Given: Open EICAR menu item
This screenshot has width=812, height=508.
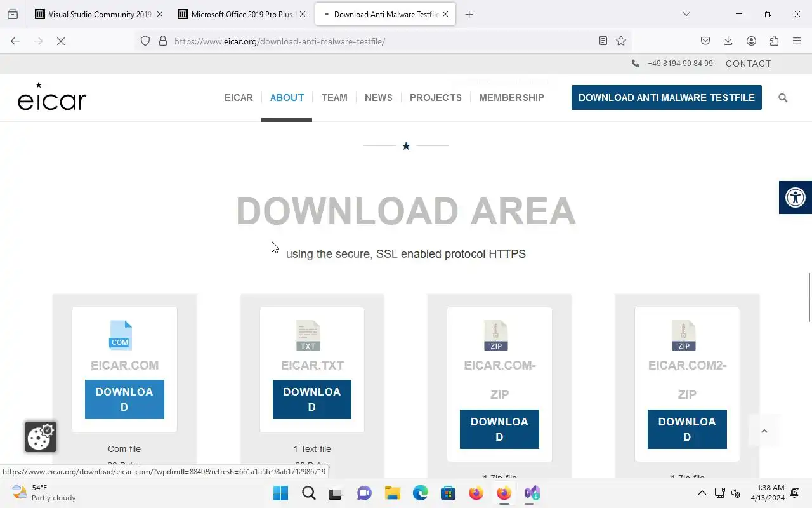Looking at the screenshot, I should 239,98.
